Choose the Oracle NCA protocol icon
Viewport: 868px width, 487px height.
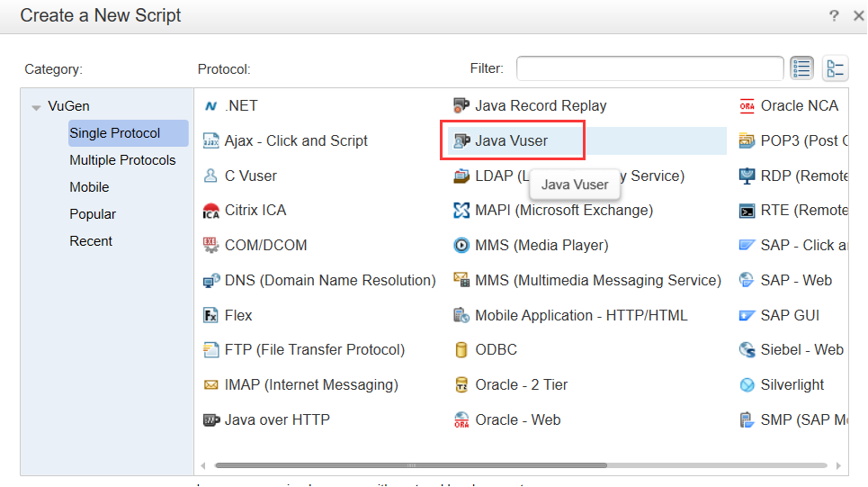point(747,106)
